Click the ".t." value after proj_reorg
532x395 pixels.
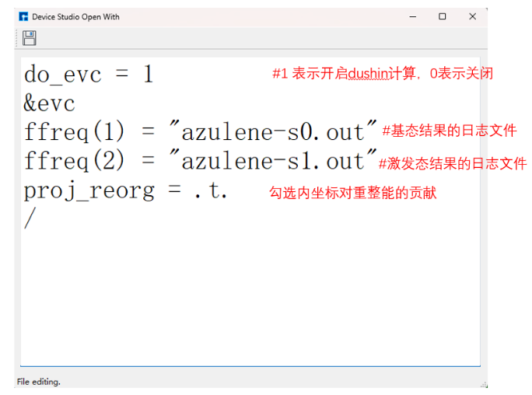210,191
